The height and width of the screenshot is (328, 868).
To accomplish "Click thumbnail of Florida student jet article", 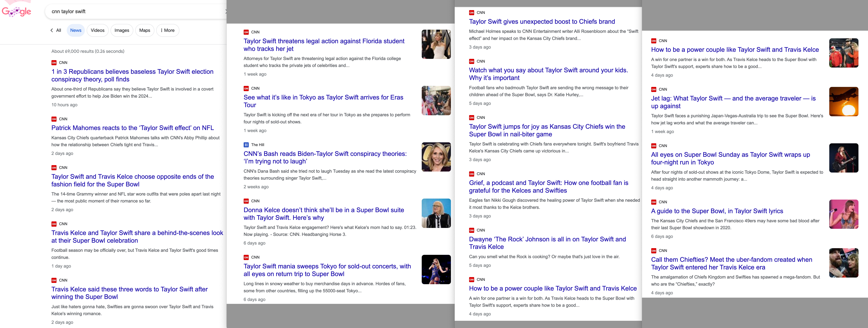I will tap(436, 44).
